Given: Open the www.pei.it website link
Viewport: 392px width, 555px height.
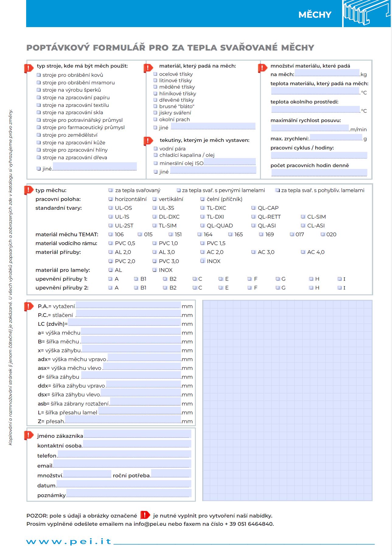Looking at the screenshot, I should pos(69,542).
